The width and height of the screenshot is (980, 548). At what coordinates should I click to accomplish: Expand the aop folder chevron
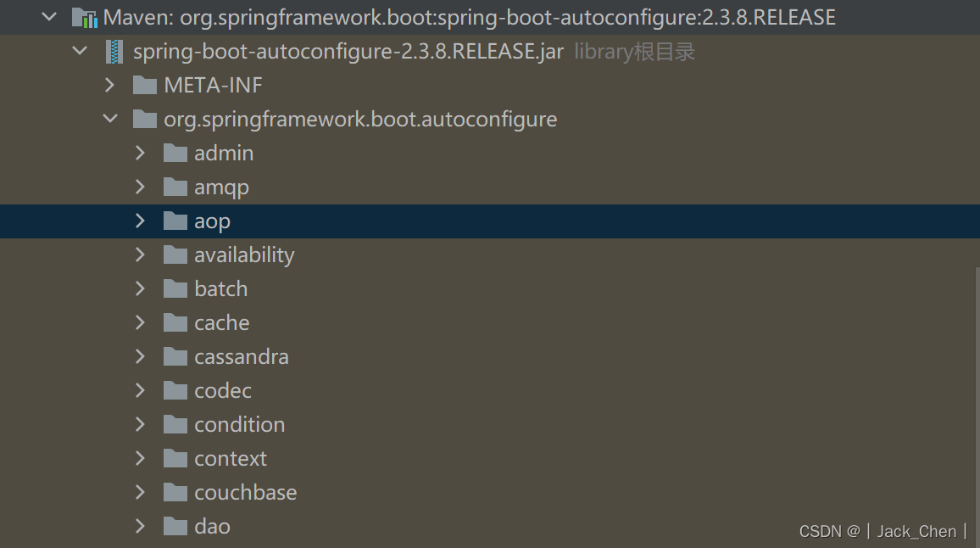pyautogui.click(x=140, y=221)
